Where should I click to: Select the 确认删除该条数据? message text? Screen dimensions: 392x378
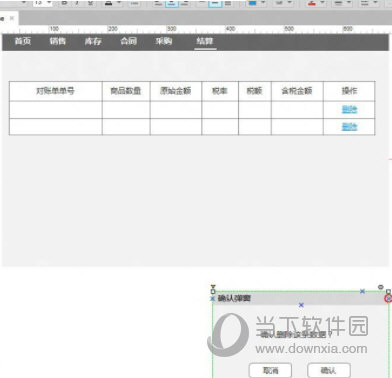click(296, 334)
